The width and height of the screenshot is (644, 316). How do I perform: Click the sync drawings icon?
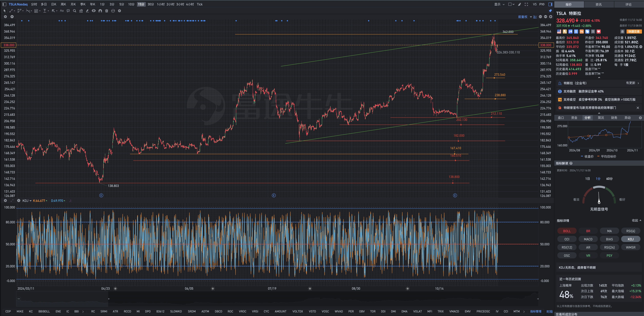click(113, 11)
